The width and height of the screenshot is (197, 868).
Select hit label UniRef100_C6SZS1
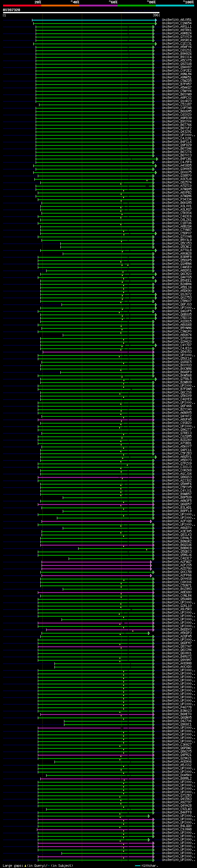point(177,50)
